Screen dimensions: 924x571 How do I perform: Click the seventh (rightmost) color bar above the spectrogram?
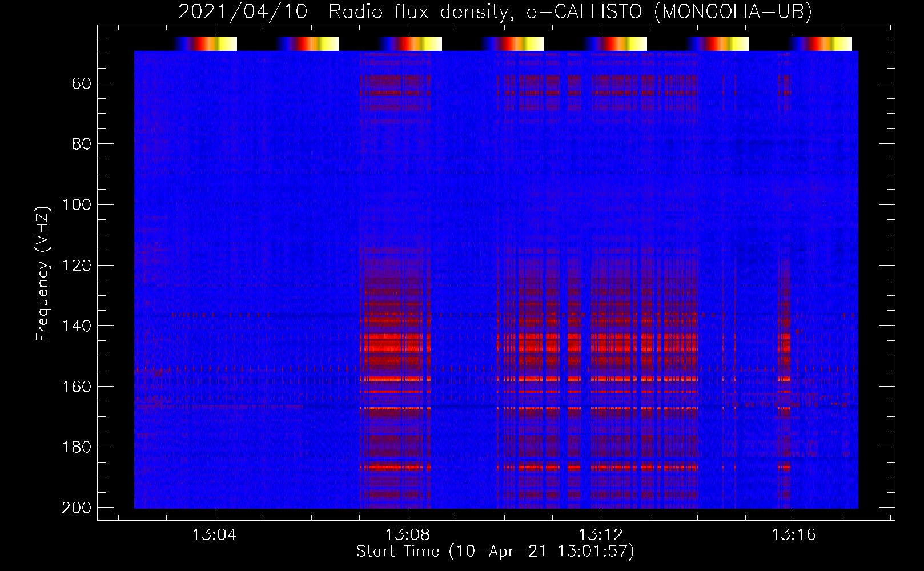821,43
